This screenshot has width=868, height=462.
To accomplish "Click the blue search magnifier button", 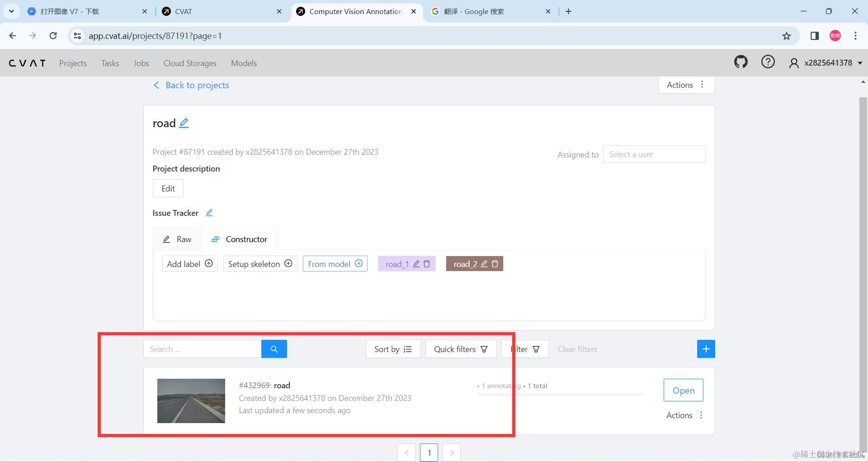I will tap(274, 349).
